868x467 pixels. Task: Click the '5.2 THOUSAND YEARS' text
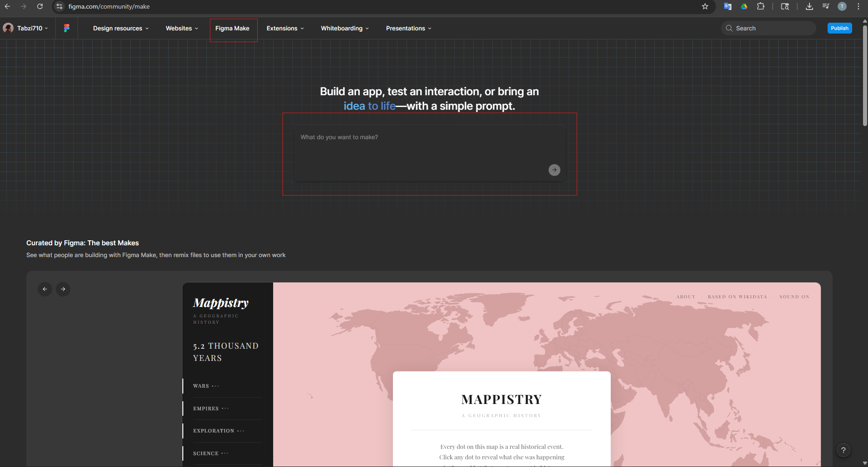pos(226,352)
